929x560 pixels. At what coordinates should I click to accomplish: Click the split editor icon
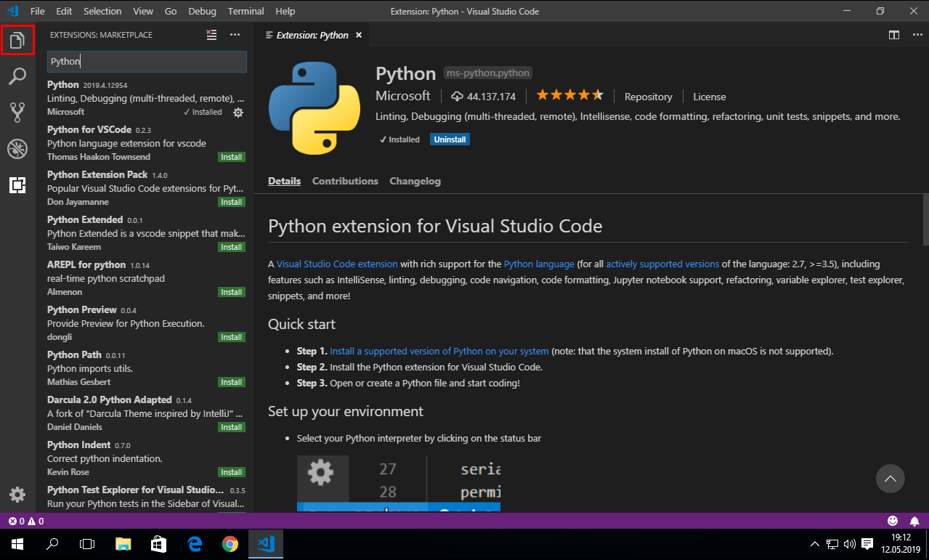tap(894, 35)
